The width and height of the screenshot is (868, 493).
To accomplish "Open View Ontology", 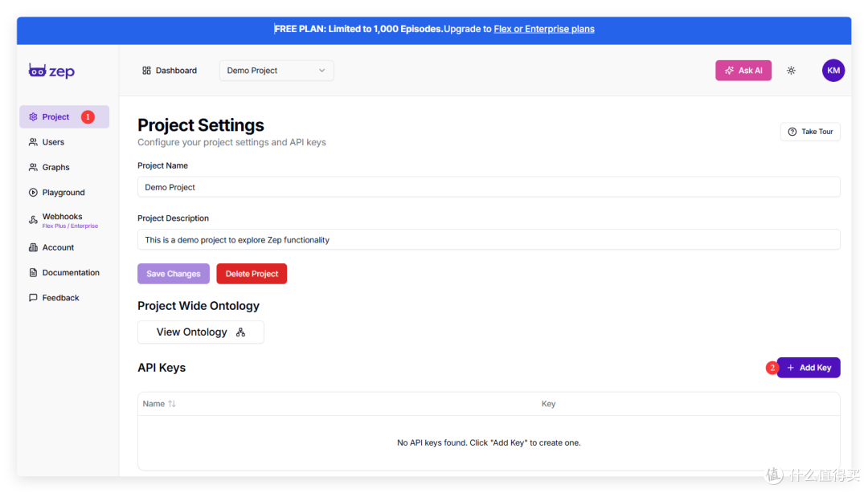I will point(201,332).
